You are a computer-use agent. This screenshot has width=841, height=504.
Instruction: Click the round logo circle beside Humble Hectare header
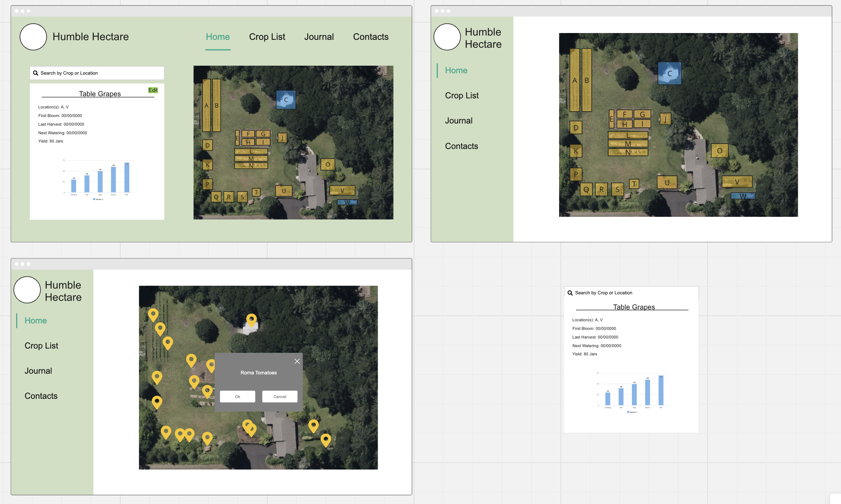[33, 37]
